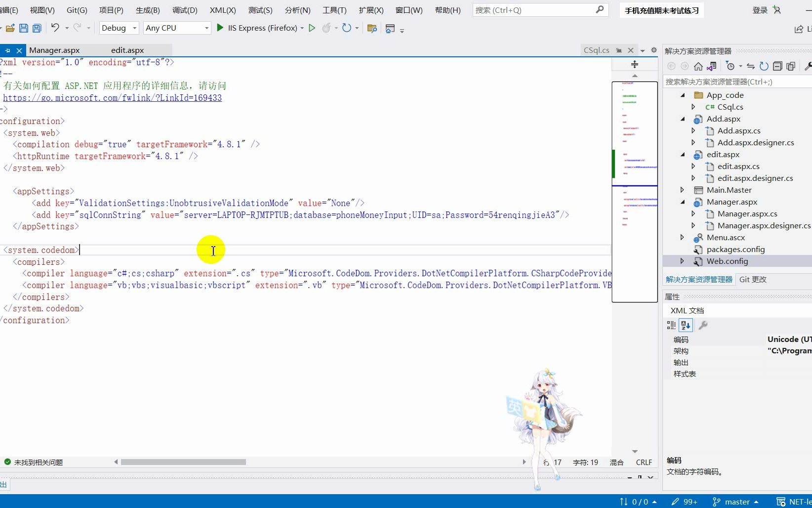The image size is (812, 508).
Task: Open the CSql.cs preview tab
Action: pyautogui.click(x=596, y=50)
